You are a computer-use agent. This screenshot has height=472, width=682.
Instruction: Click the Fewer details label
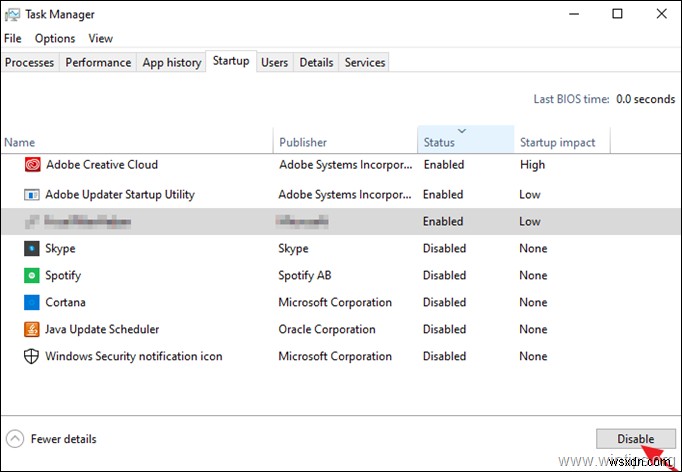[x=64, y=439]
